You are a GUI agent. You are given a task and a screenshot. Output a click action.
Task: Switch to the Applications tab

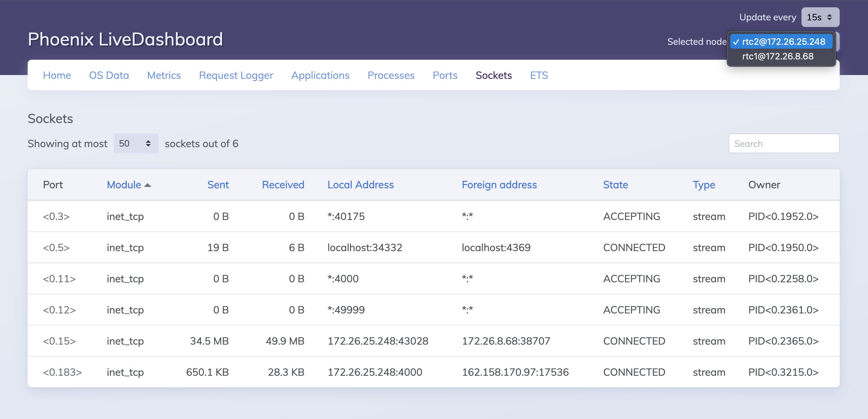[x=320, y=75]
